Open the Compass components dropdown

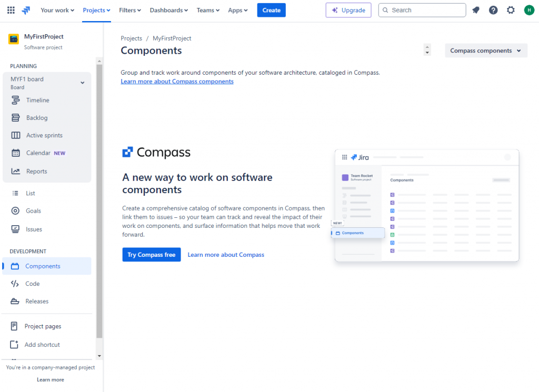point(486,51)
